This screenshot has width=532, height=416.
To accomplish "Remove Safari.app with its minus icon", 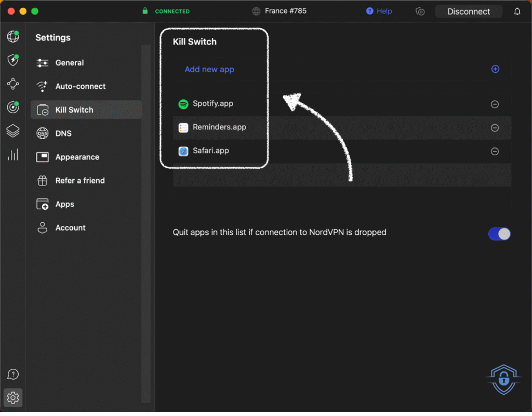I will (495, 151).
